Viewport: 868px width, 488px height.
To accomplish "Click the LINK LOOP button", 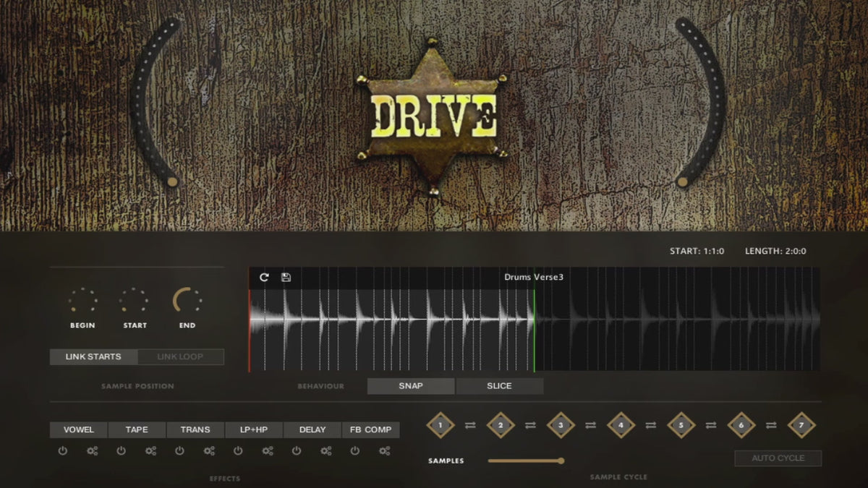I will (x=180, y=357).
